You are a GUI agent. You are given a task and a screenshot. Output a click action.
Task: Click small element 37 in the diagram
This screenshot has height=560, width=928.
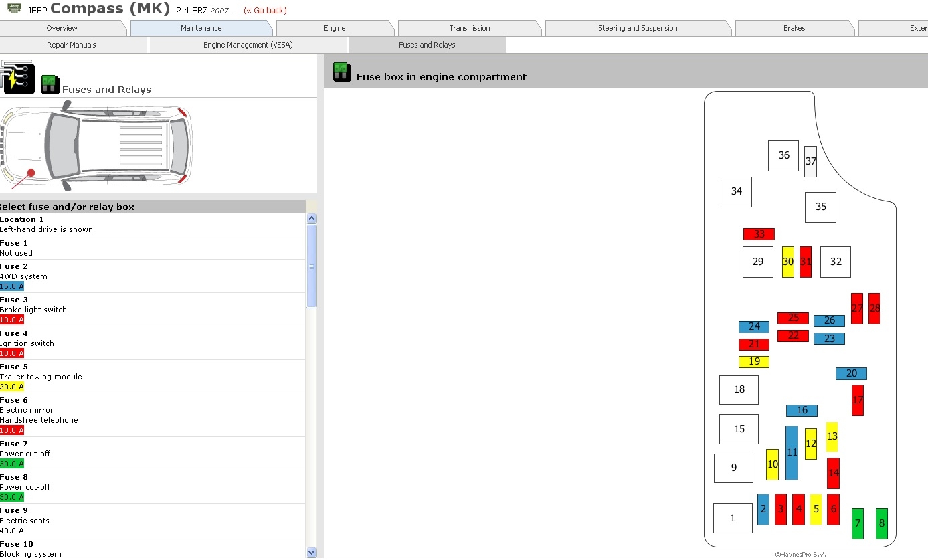[x=810, y=161]
